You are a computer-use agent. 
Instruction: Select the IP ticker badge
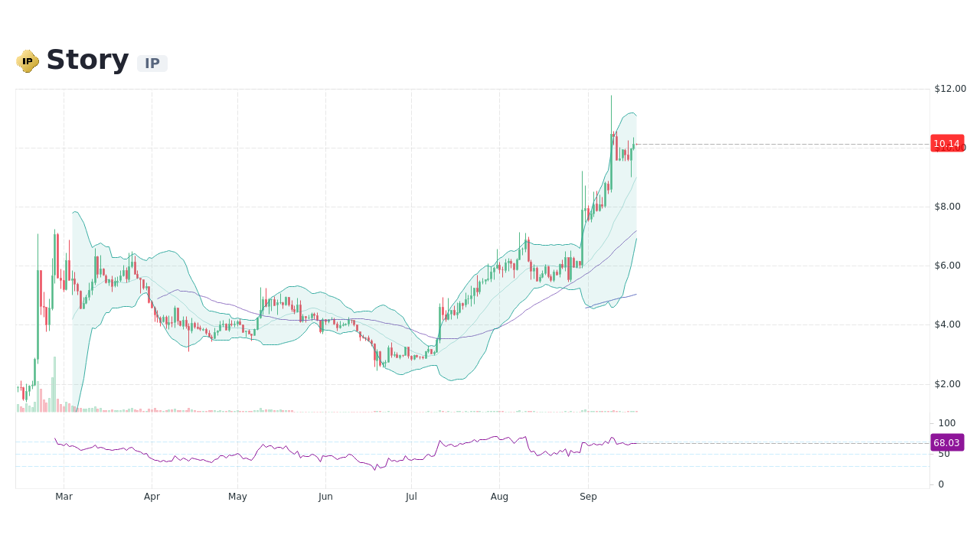tap(152, 64)
